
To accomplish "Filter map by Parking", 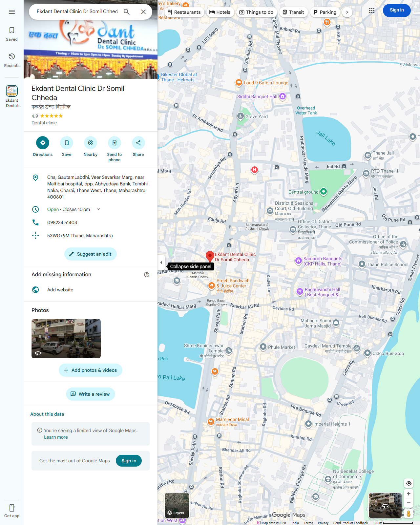I will [325, 12].
